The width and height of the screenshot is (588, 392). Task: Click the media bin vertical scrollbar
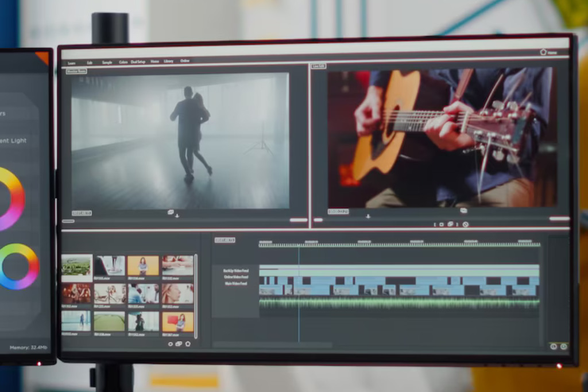tap(196, 296)
